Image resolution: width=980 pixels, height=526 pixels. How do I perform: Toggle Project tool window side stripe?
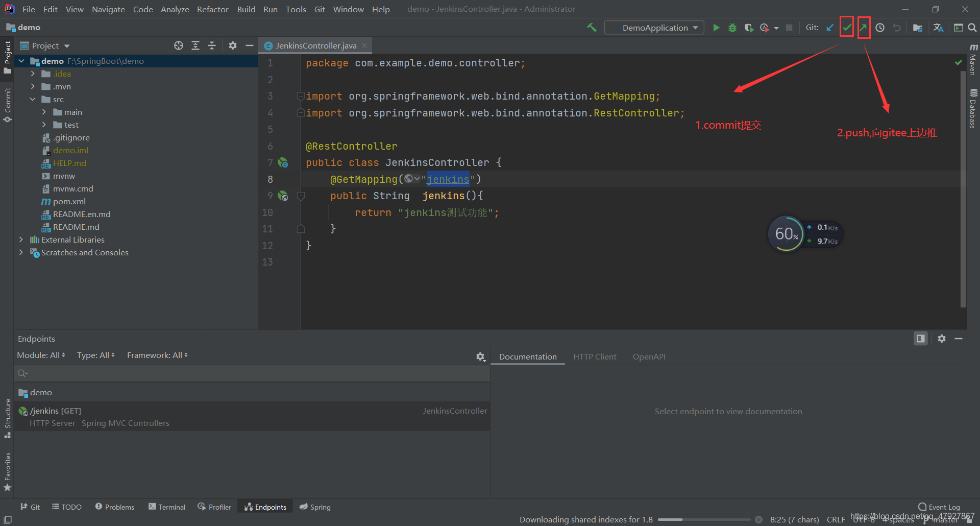pos(7,57)
